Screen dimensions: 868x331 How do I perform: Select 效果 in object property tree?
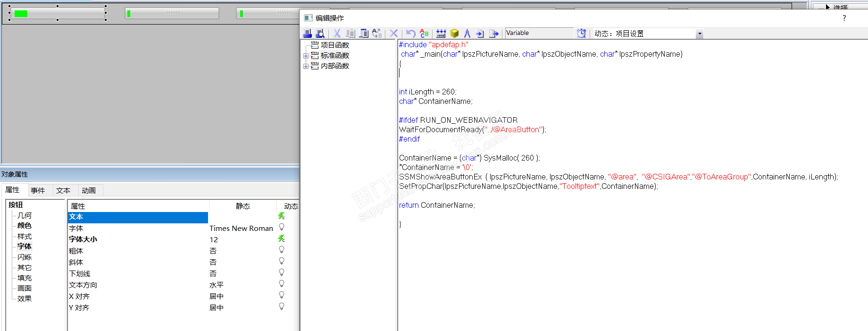[x=25, y=298]
